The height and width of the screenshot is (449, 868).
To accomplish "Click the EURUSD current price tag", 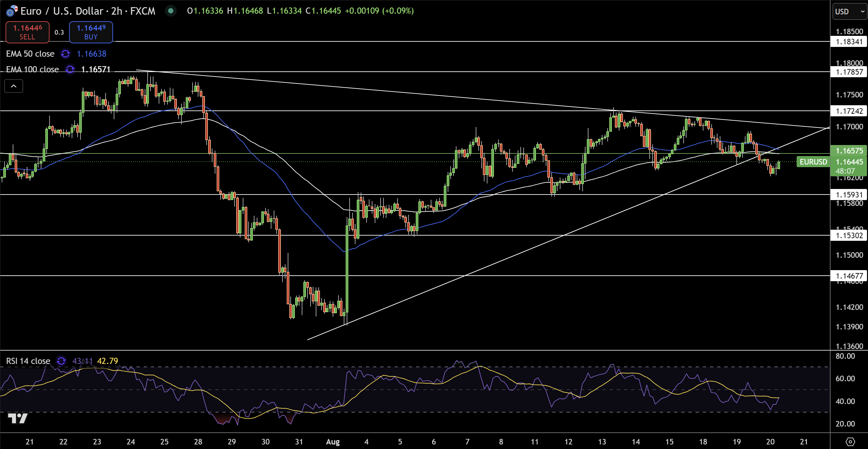I will [813, 162].
